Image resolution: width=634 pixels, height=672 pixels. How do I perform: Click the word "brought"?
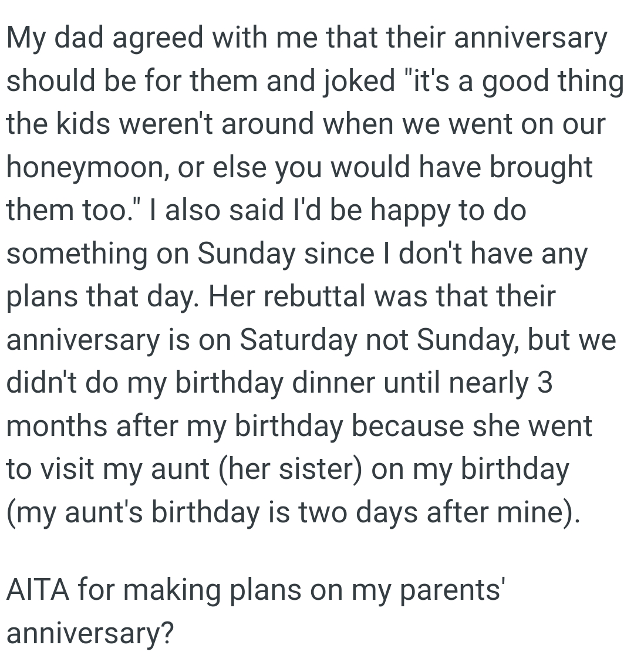tap(541, 168)
